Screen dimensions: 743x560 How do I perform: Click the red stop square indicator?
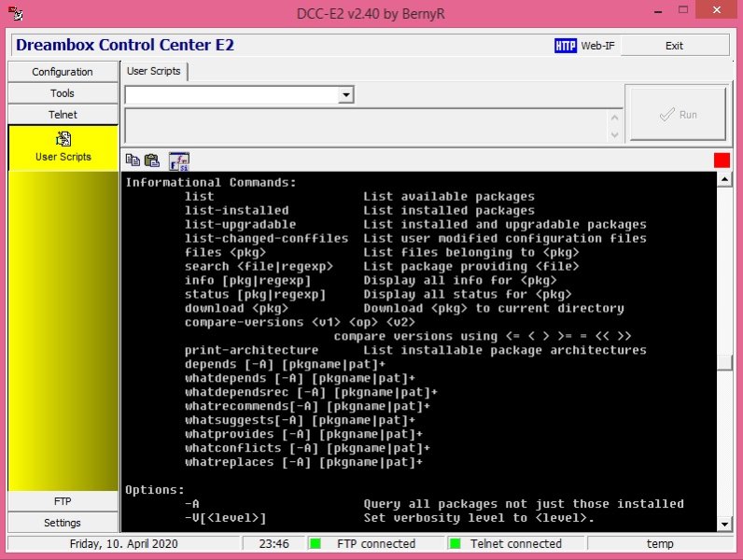point(722,161)
